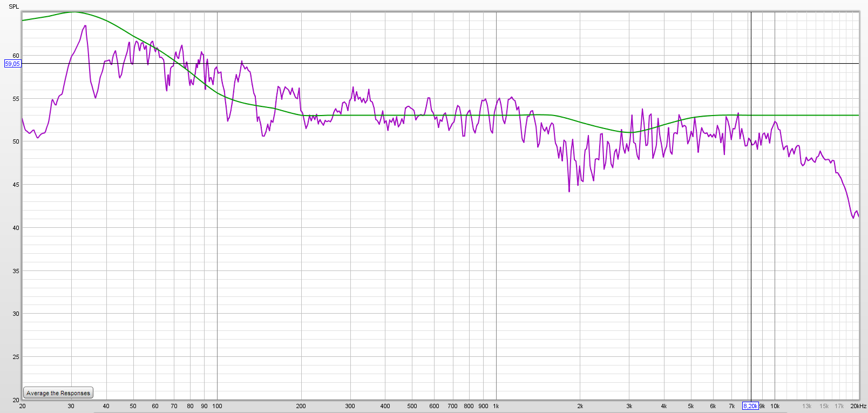Viewport: 868px width, 413px height.
Task: Click the 90 frequency axis label
Action: 204,406
